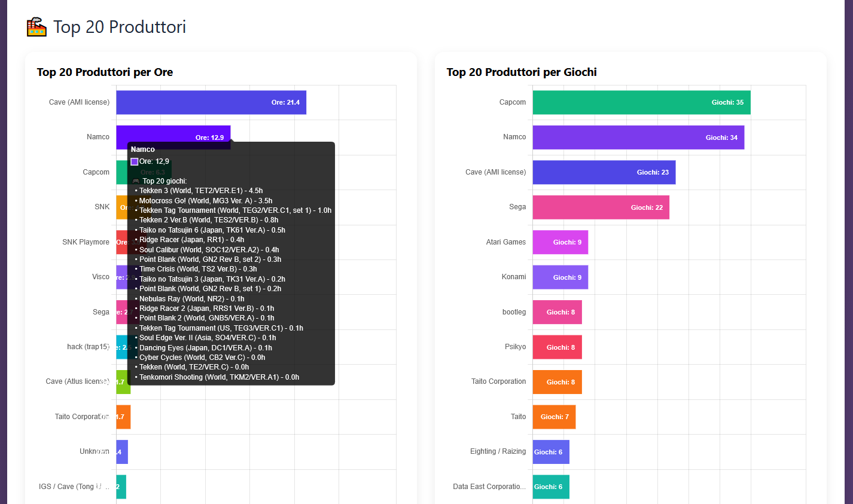853x504 pixels.
Task: Click the orange Taito Corporation hours bar
Action: (123, 417)
